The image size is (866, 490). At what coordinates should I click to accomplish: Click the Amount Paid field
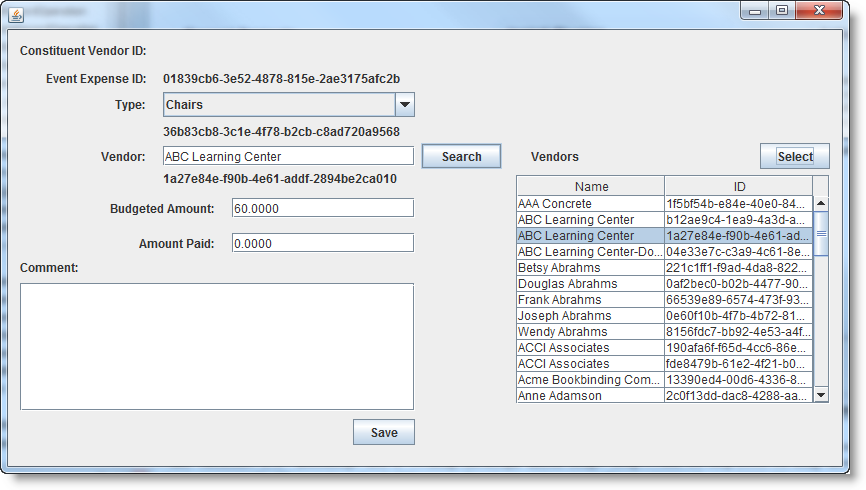pyautogui.click(x=323, y=243)
